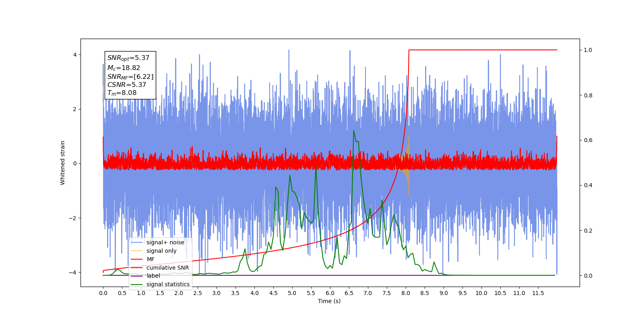Click the Tm=8.08 annotation text
Image resolution: width=644 pixels, height=322 pixels.
point(122,93)
